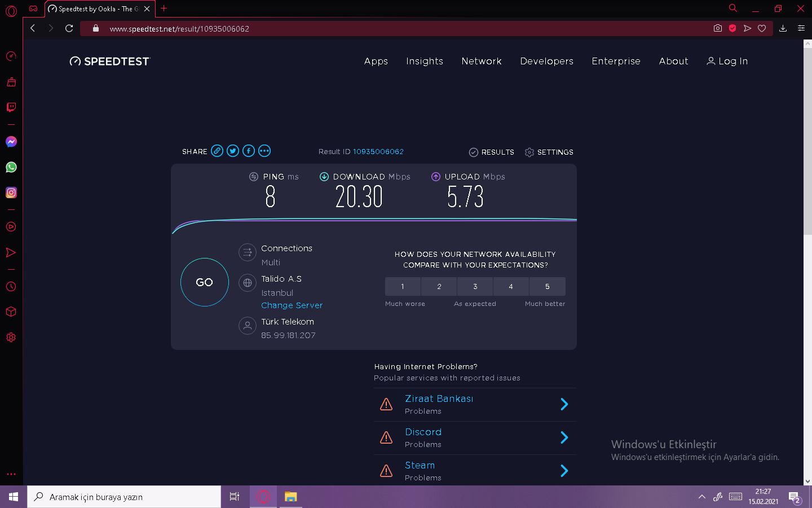This screenshot has height=508, width=812.
Task: Open Speedtest SETTINGS
Action: click(549, 152)
